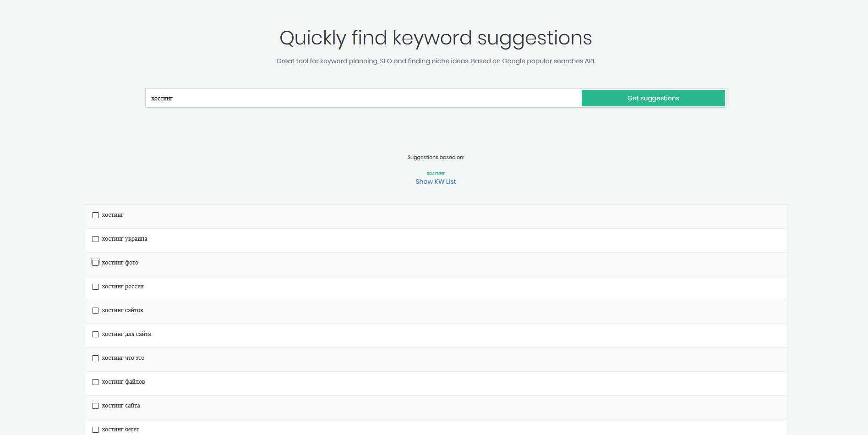
Task: Click the keyword search input field
Action: pos(363,98)
